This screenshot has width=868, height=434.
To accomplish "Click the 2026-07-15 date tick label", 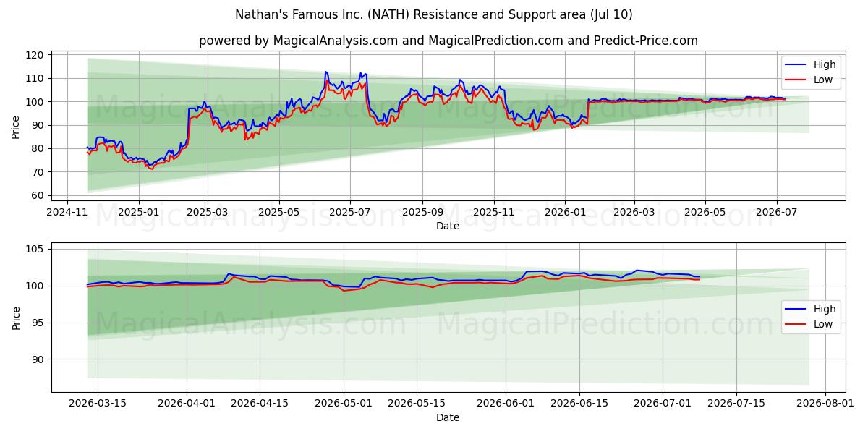I will [x=736, y=404].
